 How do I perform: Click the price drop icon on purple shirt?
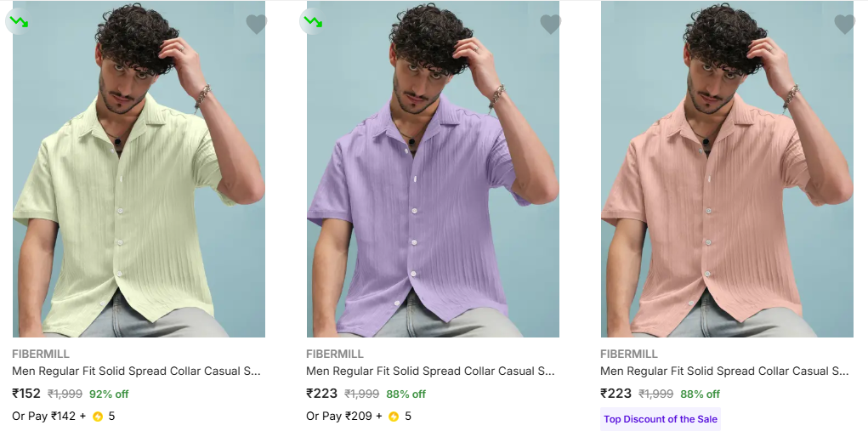[312, 21]
